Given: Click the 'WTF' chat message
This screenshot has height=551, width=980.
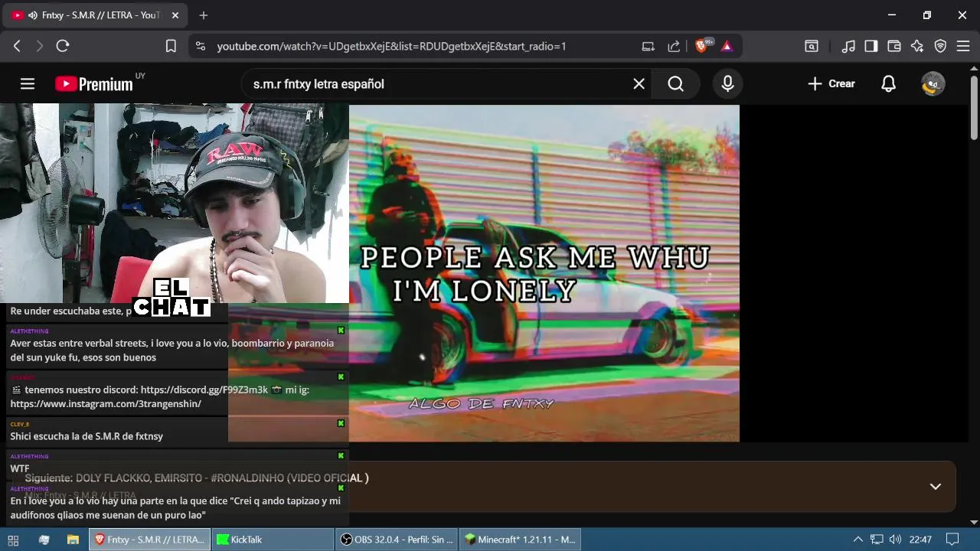Looking at the screenshot, I should pyautogui.click(x=20, y=468).
